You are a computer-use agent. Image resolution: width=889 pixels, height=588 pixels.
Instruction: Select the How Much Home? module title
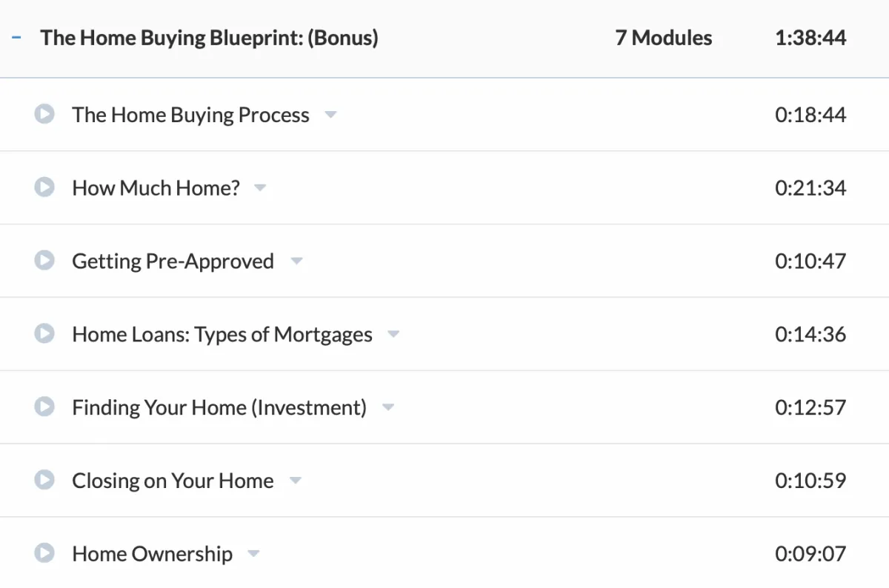pos(156,187)
